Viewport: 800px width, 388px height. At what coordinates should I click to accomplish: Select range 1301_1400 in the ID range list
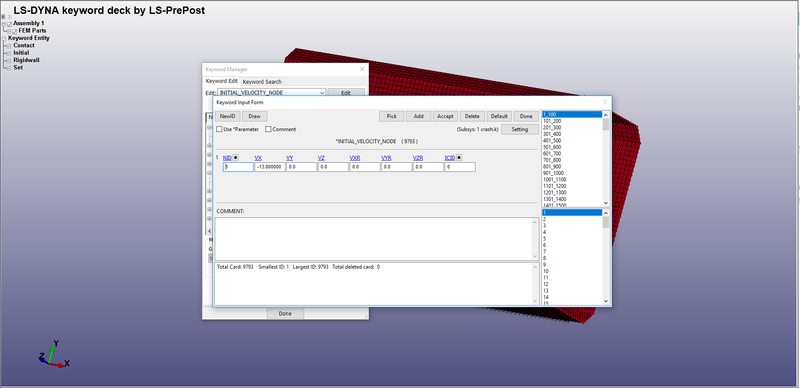pyautogui.click(x=572, y=199)
